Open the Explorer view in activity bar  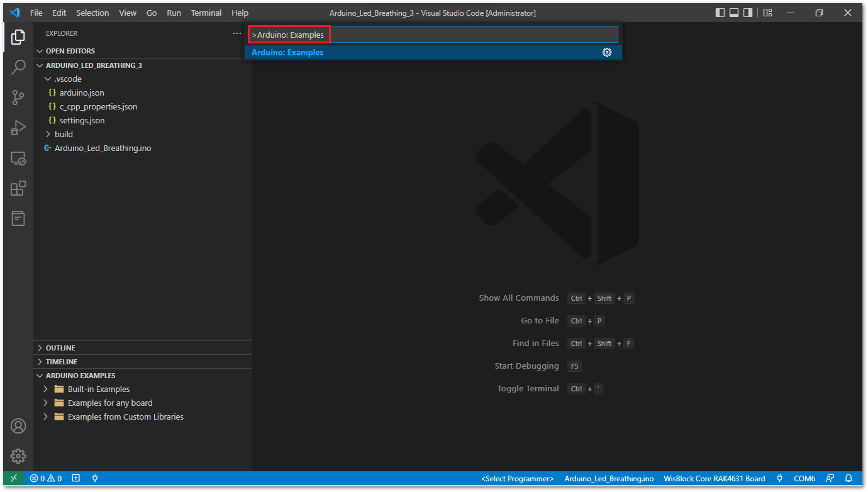pyautogui.click(x=18, y=36)
